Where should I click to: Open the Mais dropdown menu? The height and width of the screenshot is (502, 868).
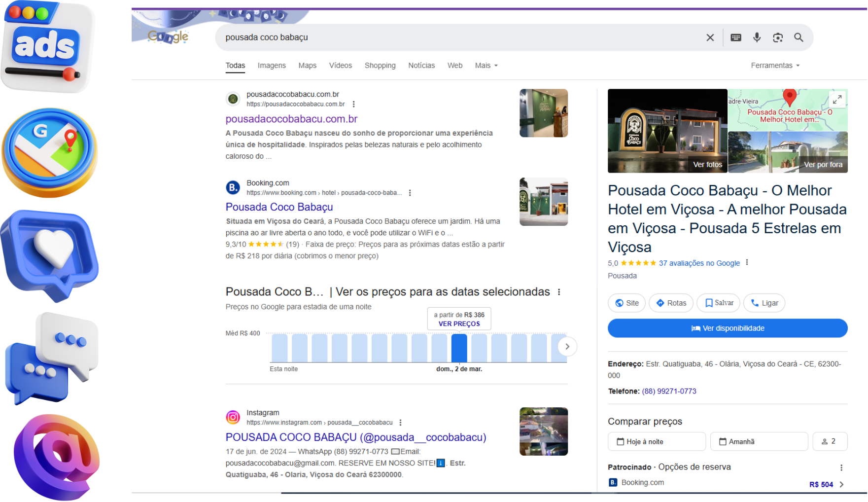(x=486, y=66)
